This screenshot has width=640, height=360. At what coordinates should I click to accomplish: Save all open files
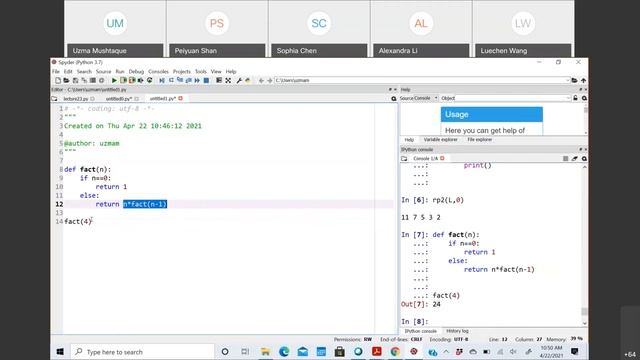(84, 80)
